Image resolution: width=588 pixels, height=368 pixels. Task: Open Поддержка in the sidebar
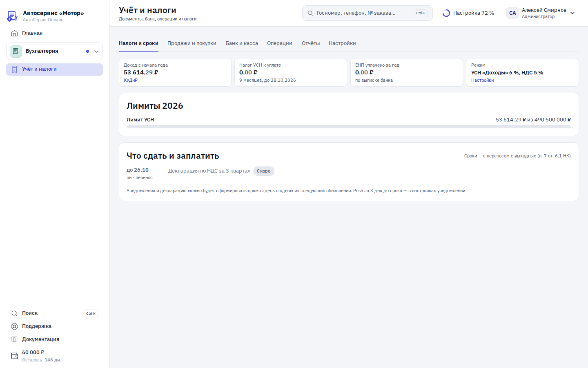point(54,326)
